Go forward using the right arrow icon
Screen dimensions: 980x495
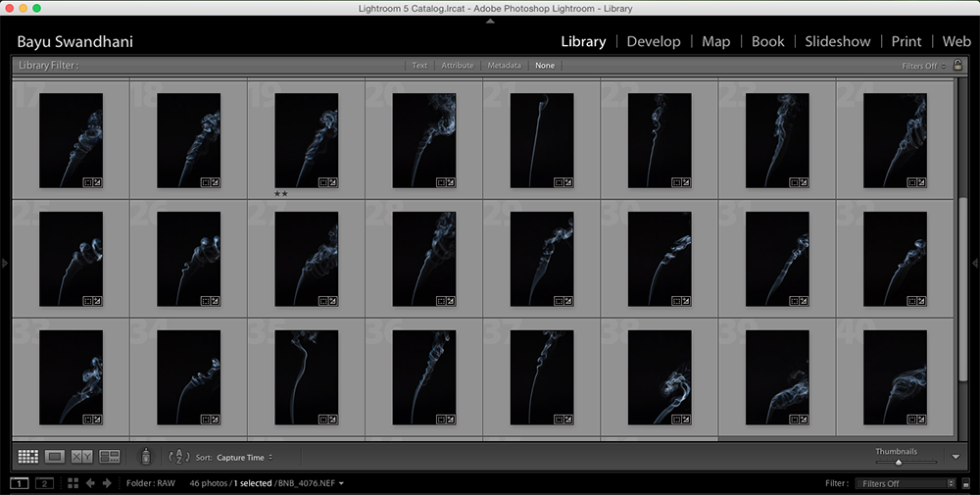[107, 483]
